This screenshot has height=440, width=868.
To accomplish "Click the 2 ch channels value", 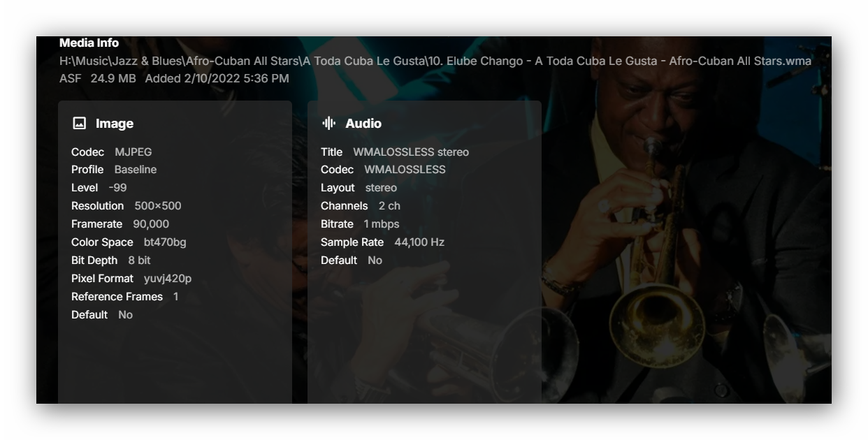I will click(x=389, y=206).
